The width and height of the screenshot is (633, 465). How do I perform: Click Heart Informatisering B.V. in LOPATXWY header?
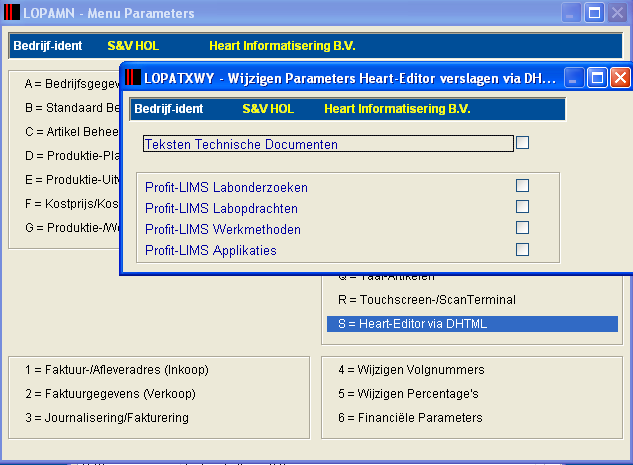[397, 109]
